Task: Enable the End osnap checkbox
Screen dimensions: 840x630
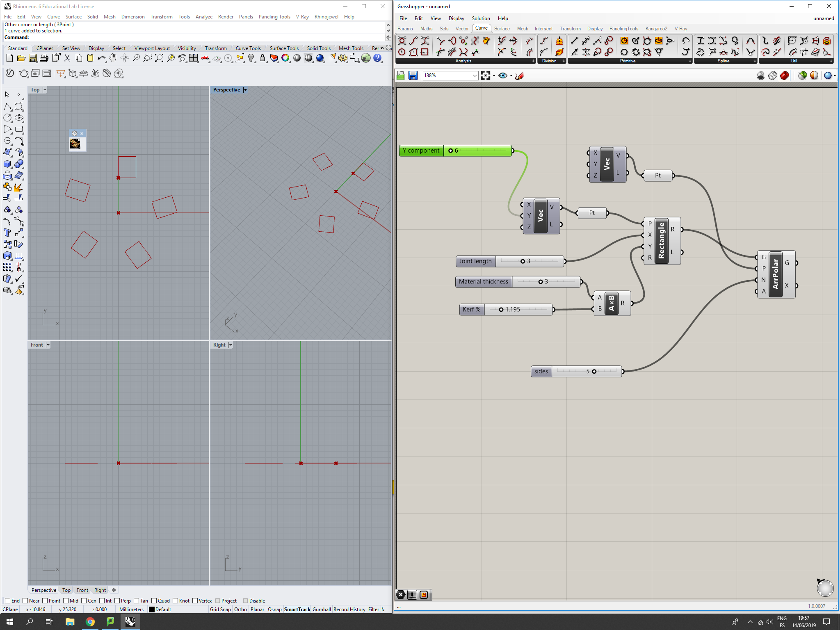Action: tap(7, 601)
